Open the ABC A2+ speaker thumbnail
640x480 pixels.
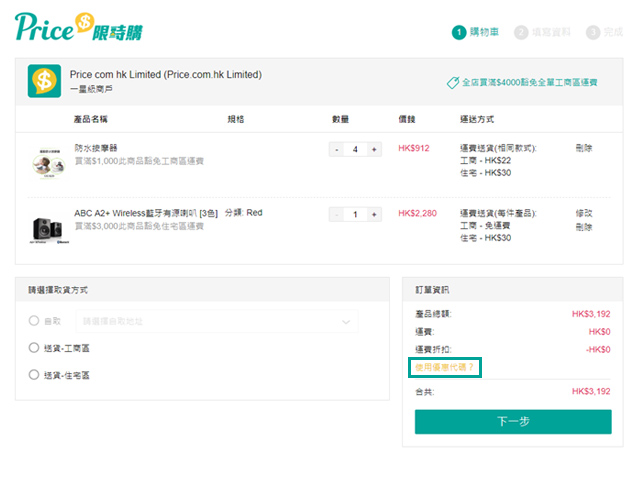click(x=47, y=228)
